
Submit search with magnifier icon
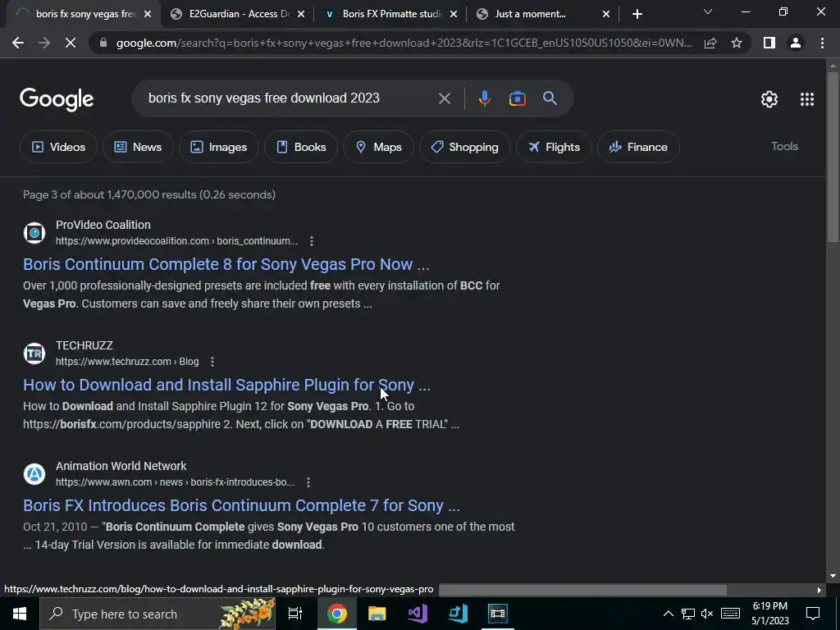[550, 98]
